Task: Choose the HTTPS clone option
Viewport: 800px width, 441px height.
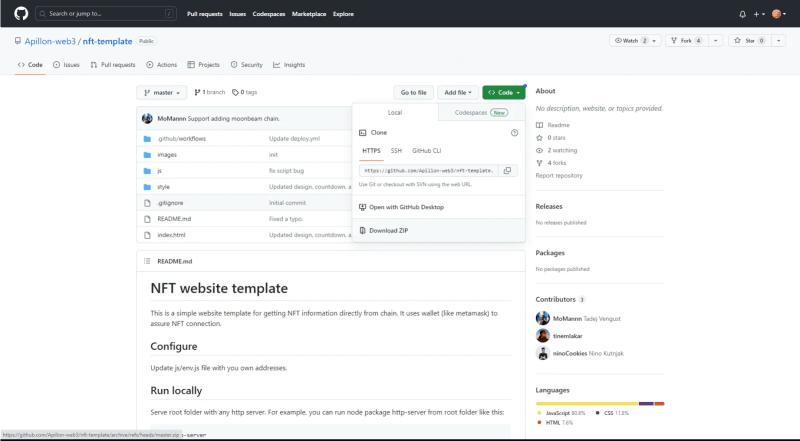Action: pos(371,151)
